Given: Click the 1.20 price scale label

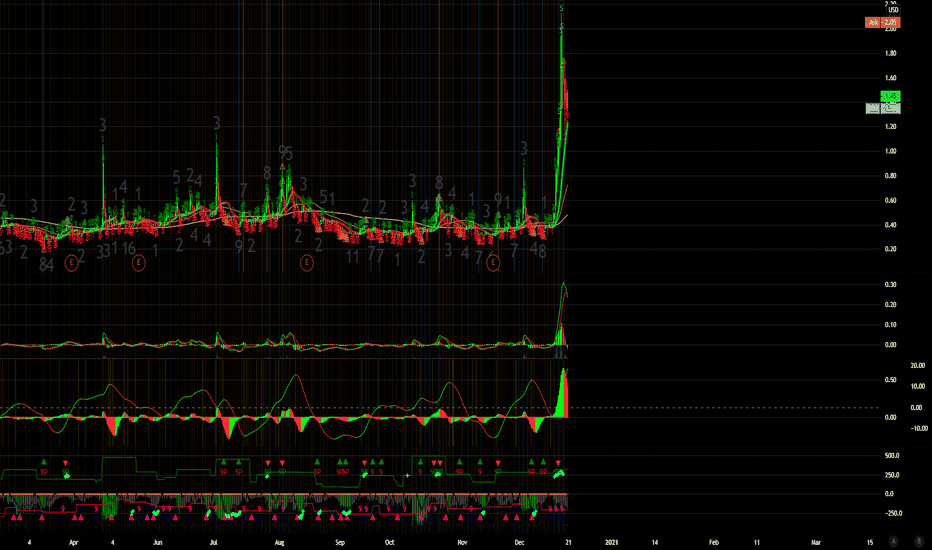Looking at the screenshot, I should [890, 127].
